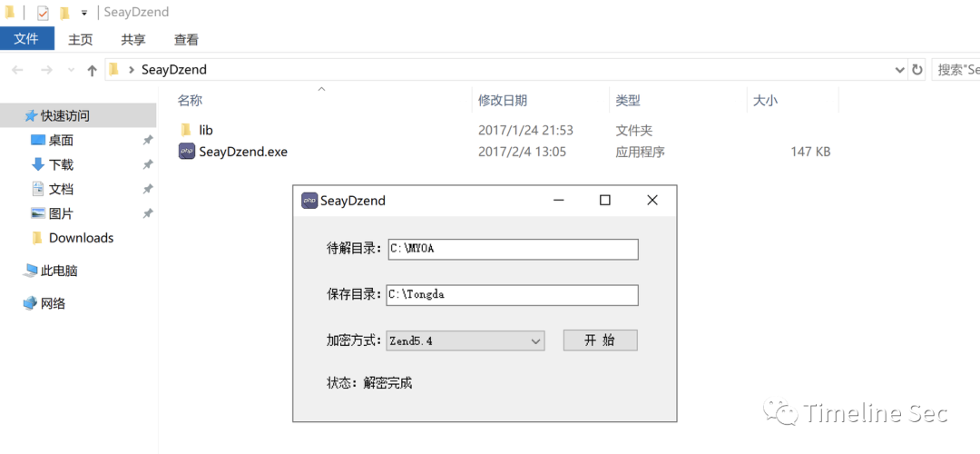Image resolution: width=980 pixels, height=454 pixels.
Task: Switch to the 共享 ribbon tab
Action: (x=133, y=39)
